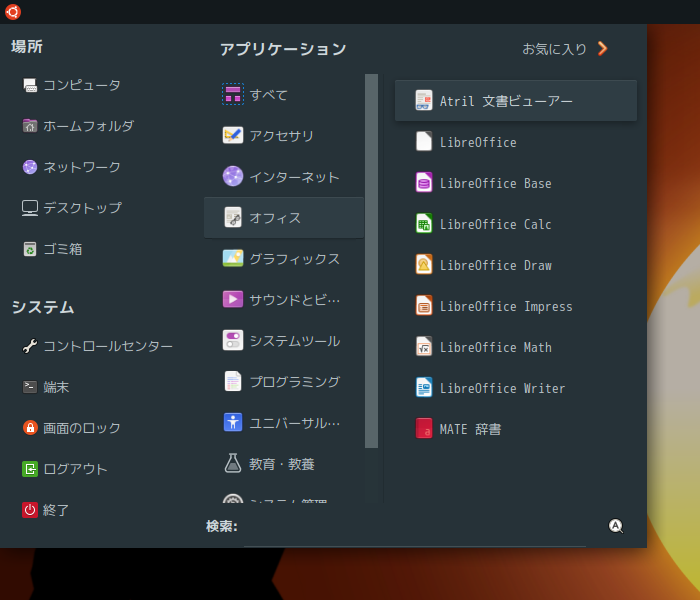
Task: Click the category list vertical scrollbar
Action: (x=371, y=261)
